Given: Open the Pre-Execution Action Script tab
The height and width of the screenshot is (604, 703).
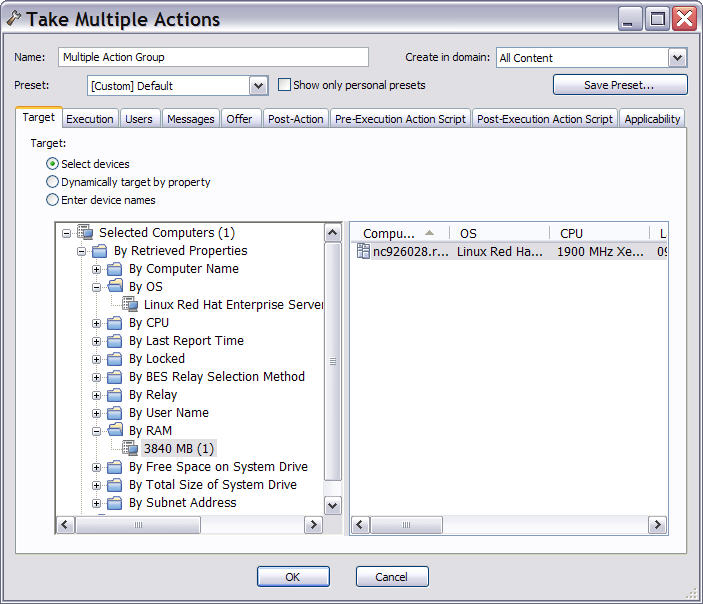Looking at the screenshot, I should (400, 119).
